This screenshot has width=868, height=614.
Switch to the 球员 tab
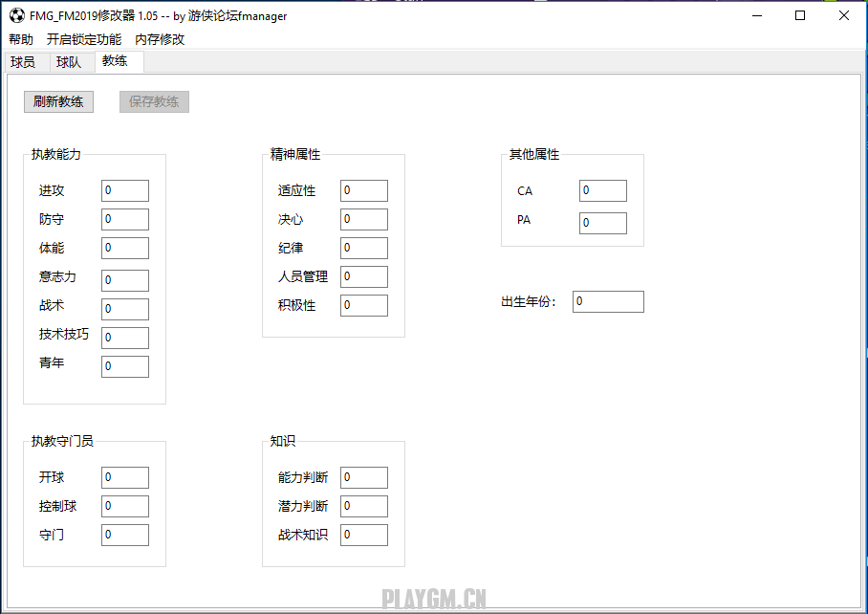coord(23,62)
